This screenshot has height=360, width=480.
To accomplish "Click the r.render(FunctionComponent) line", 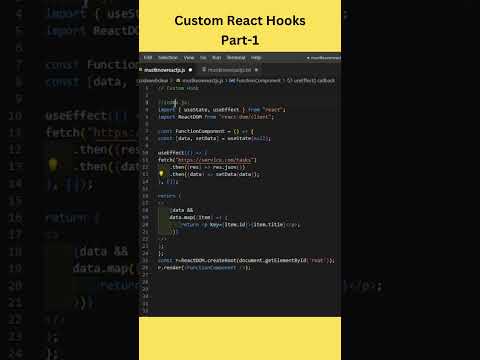I will click(205, 268).
